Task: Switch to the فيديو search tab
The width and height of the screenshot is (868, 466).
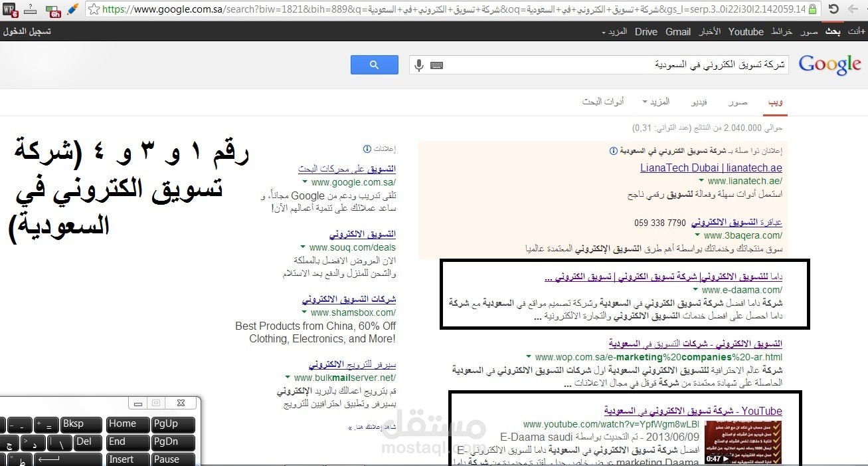Action: click(x=699, y=102)
